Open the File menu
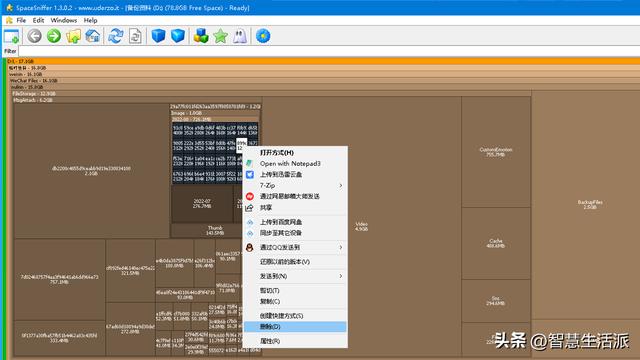The height and width of the screenshot is (360, 640). [x=21, y=20]
